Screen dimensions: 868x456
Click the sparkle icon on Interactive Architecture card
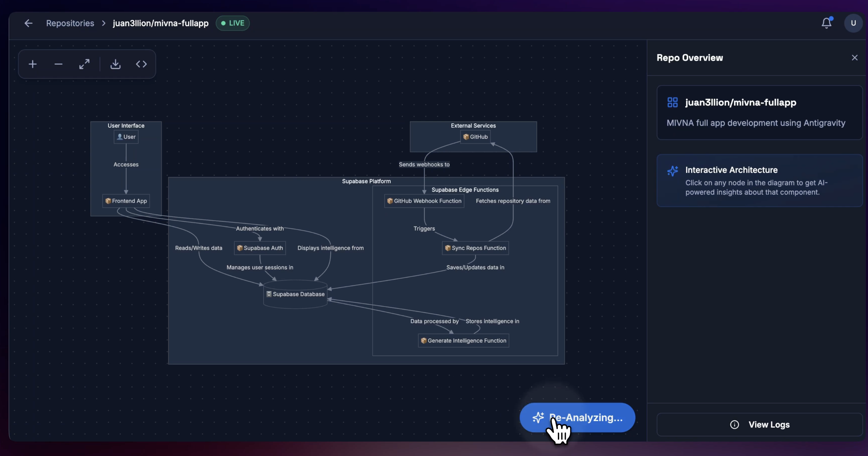[x=673, y=171]
